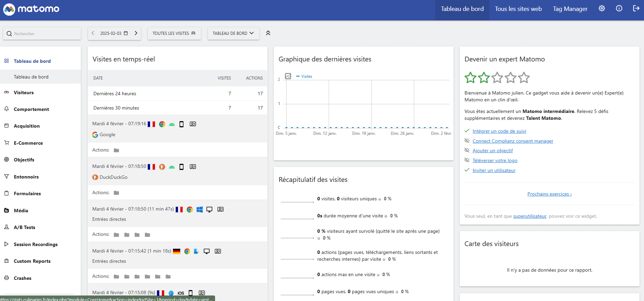Open graph metrics picker icon
Viewport: 644px width, 301px height.
(x=288, y=76)
